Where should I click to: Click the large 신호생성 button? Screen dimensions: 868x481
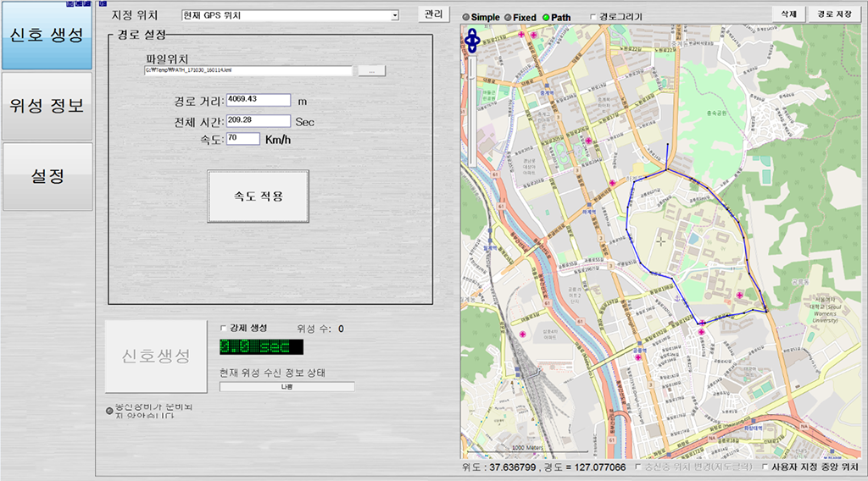(x=156, y=356)
